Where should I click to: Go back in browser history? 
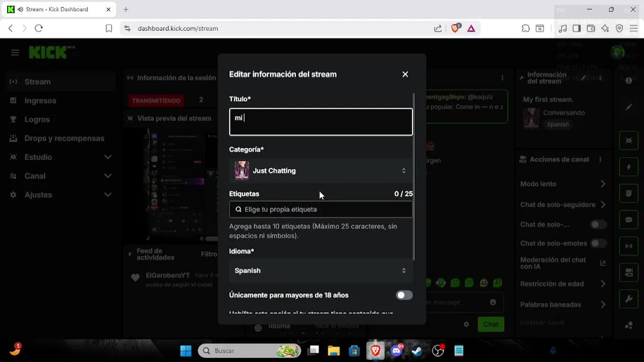[x=11, y=29]
